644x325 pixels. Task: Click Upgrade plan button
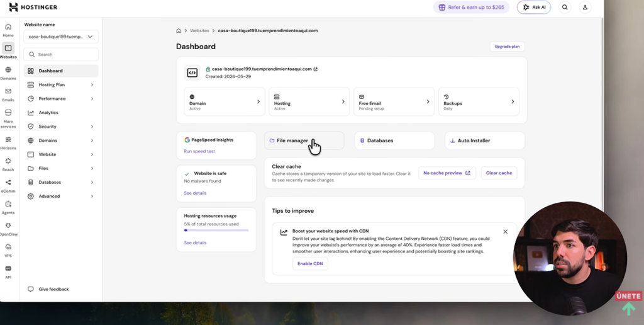point(507,47)
